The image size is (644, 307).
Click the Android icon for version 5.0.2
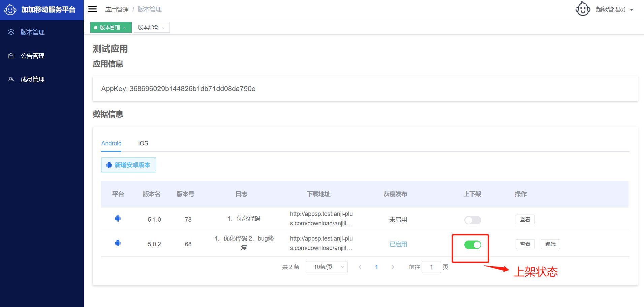(118, 243)
